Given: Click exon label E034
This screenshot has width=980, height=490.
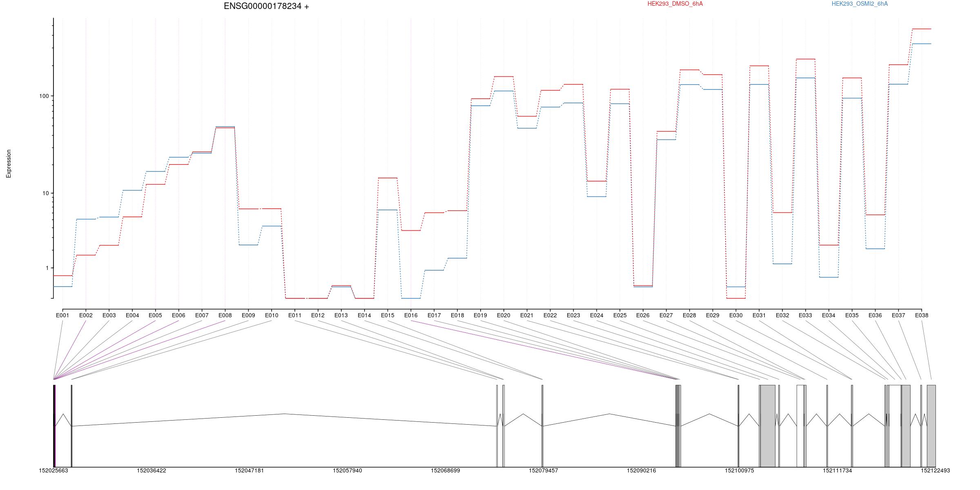Looking at the screenshot, I should 829,315.
